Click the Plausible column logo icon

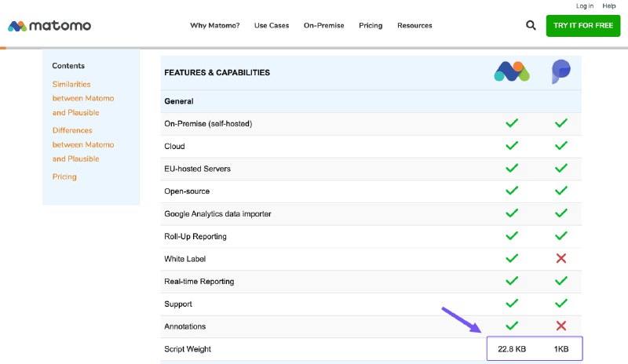click(x=560, y=72)
